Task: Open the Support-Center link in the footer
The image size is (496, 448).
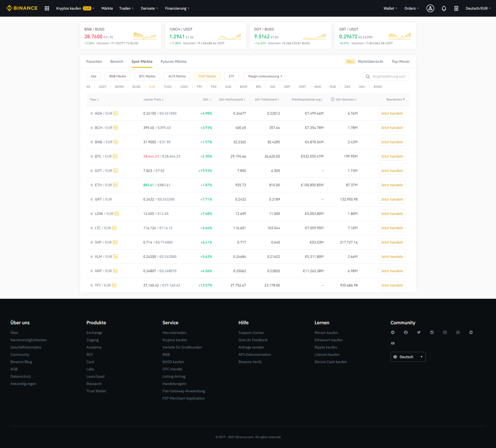Action: click(x=251, y=333)
